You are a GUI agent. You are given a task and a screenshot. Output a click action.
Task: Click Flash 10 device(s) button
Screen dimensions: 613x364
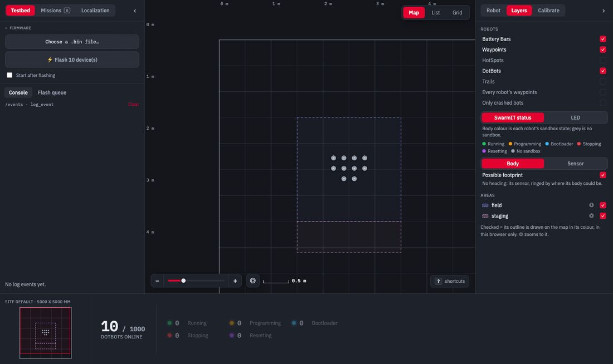click(x=72, y=60)
